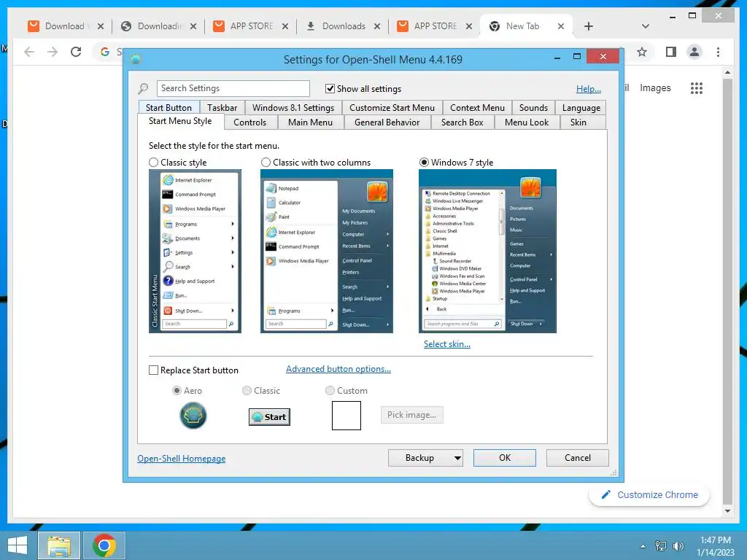Open Chrome profile avatar icon
The height and width of the screenshot is (560, 747).
tap(694, 52)
